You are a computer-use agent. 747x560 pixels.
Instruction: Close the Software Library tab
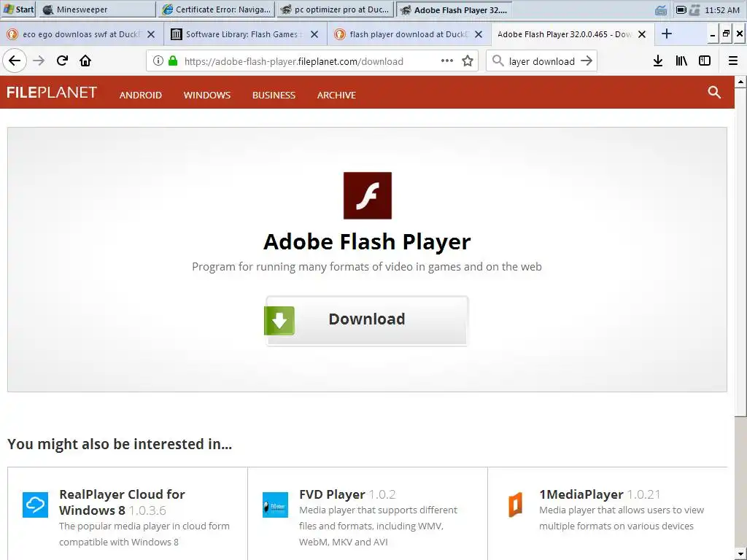pyautogui.click(x=314, y=34)
